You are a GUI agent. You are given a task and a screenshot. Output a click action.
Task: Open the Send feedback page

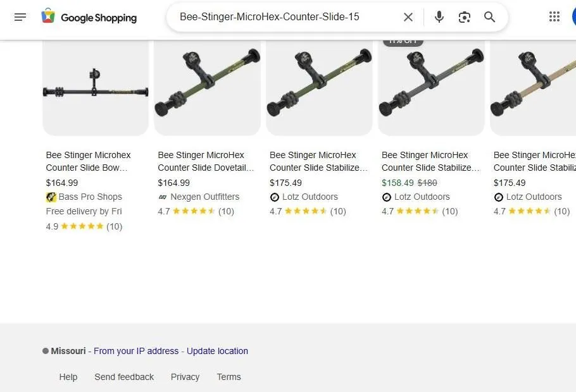point(124,377)
